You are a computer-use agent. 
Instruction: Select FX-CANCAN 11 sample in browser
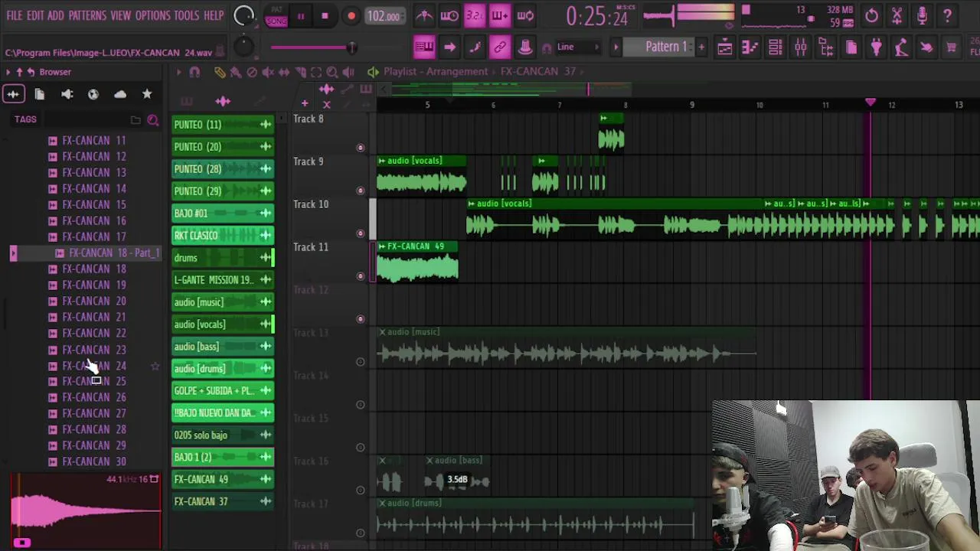click(94, 141)
